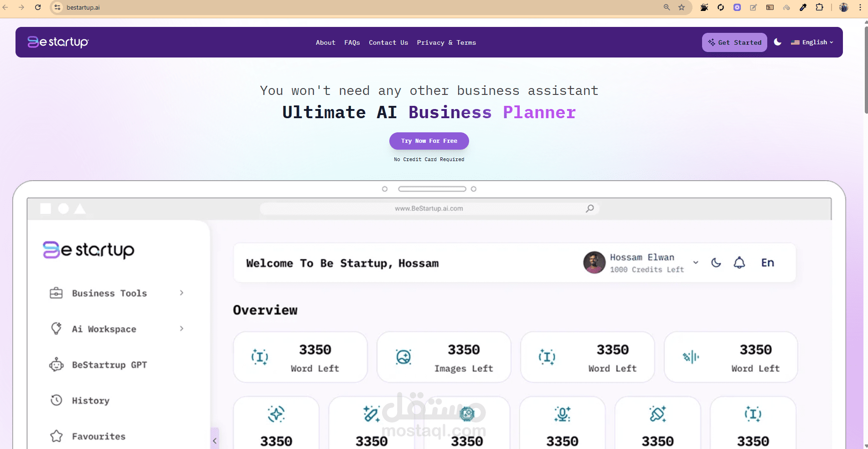Switch language using the En toggle in dashboard
Image resolution: width=868 pixels, height=449 pixels.
[767, 263]
